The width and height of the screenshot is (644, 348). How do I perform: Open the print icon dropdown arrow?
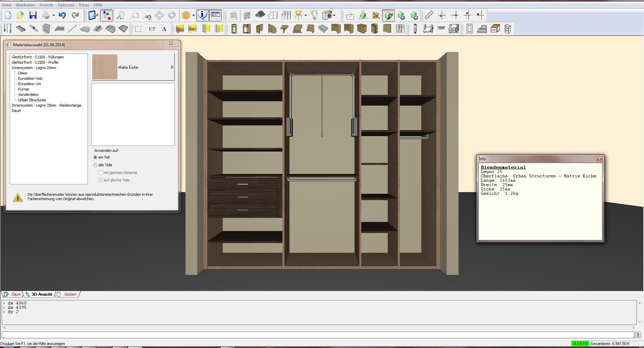tap(54, 15)
